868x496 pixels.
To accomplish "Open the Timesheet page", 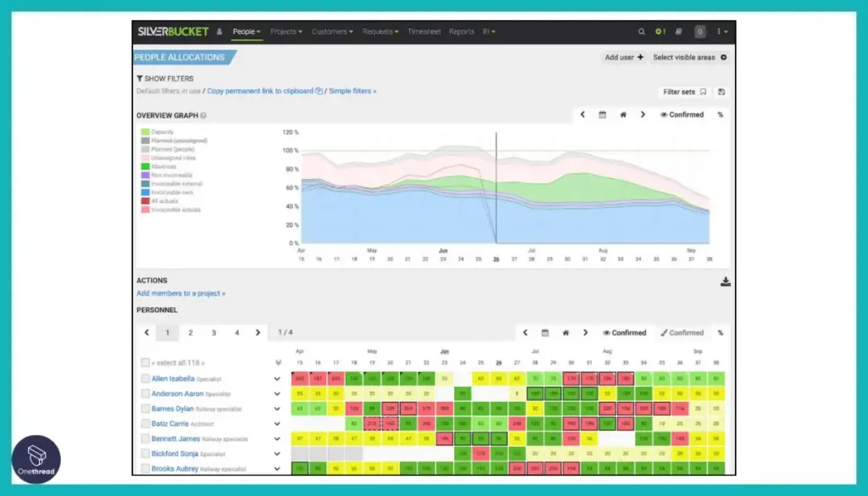I will (x=424, y=31).
